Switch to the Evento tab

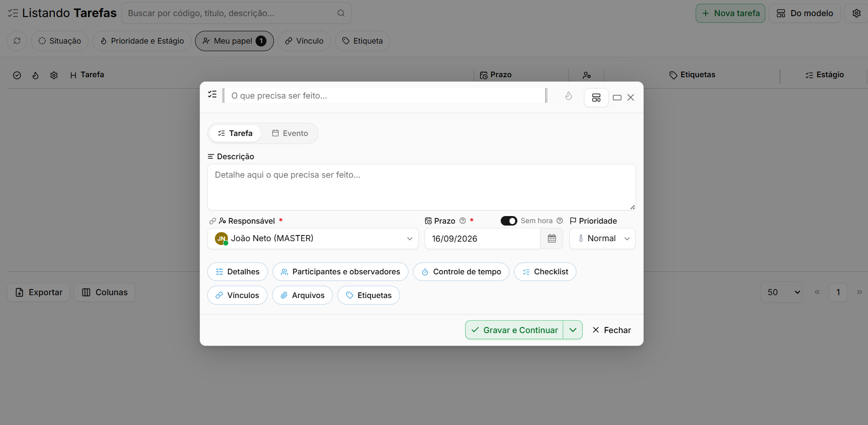click(290, 134)
